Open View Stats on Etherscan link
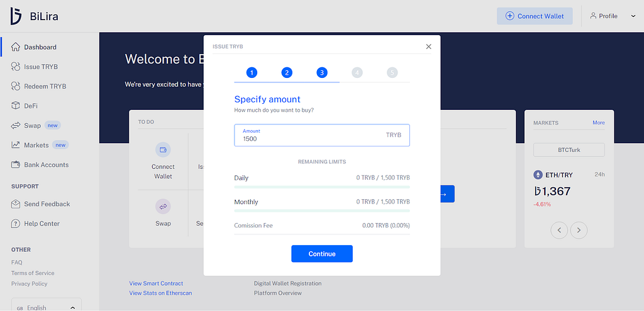This screenshot has width=644, height=311. coord(160,293)
